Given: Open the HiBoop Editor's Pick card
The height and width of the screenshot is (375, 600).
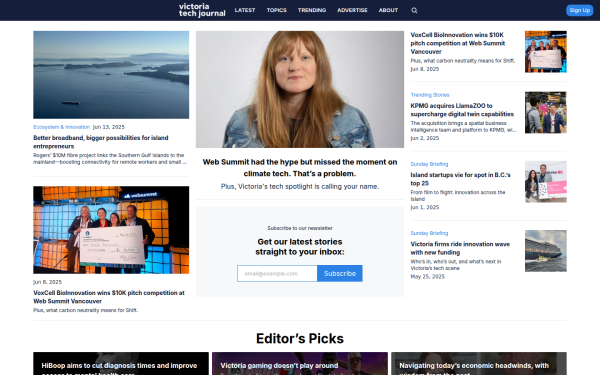Looking at the screenshot, I should coord(121,364).
